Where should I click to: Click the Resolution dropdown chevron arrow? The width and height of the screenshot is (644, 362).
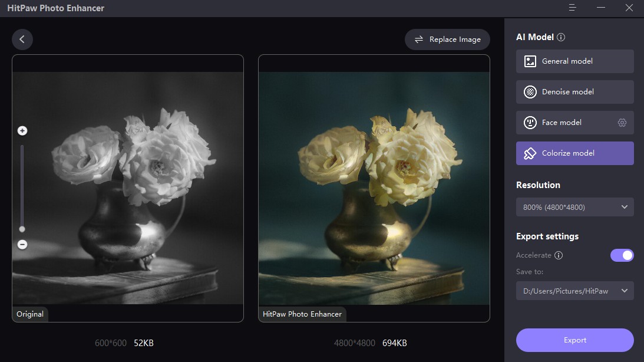tap(625, 207)
